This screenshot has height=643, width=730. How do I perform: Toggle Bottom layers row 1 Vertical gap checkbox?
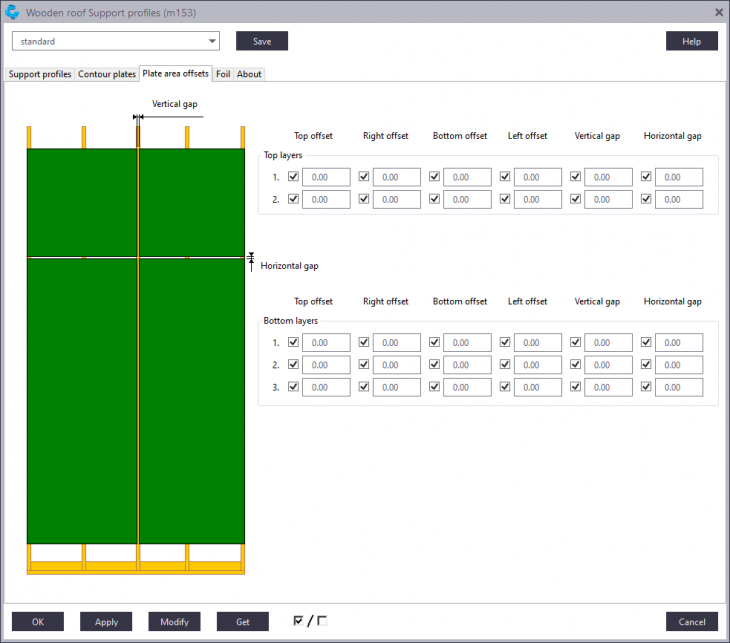click(x=576, y=343)
